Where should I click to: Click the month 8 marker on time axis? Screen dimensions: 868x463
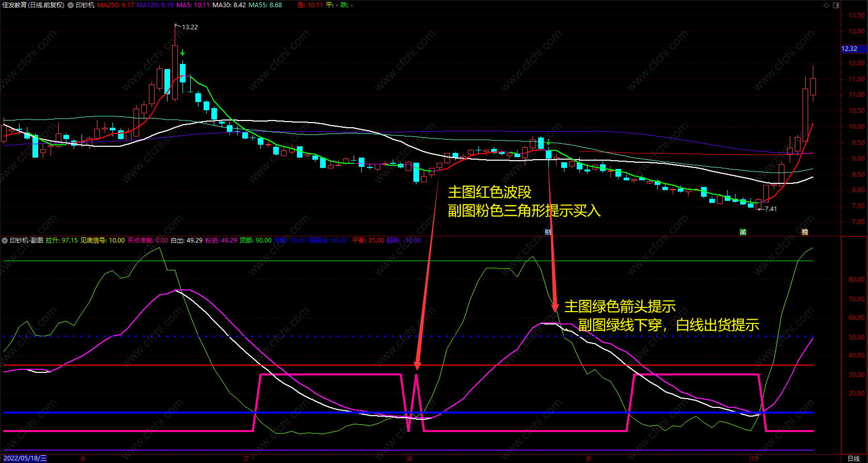point(410,458)
